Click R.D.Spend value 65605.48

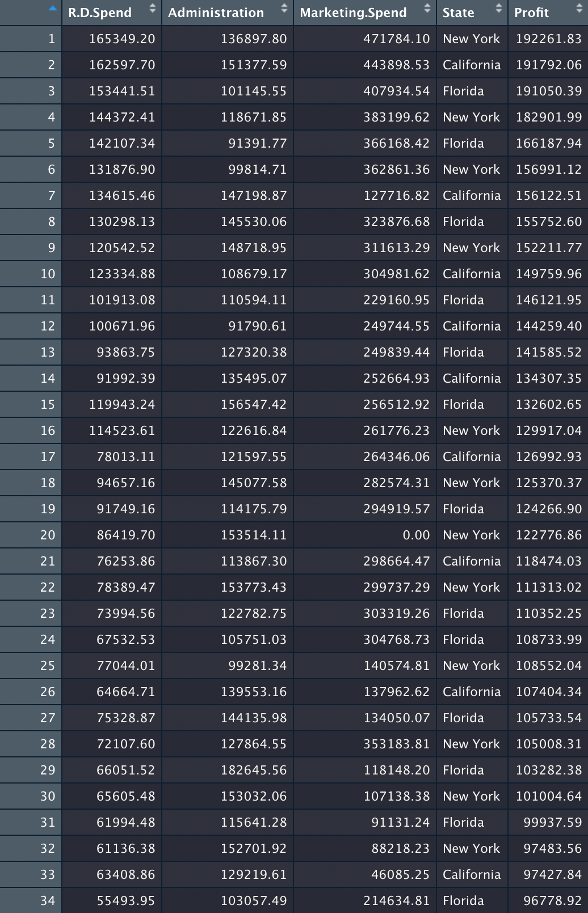coord(126,796)
